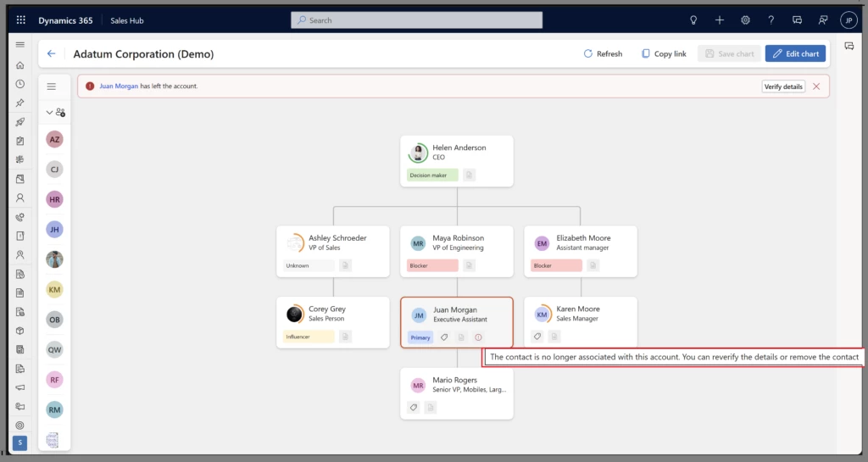This screenshot has height=462, width=868.
Task: Open the notes icon on Elizabeth Moore card
Action: (593, 265)
